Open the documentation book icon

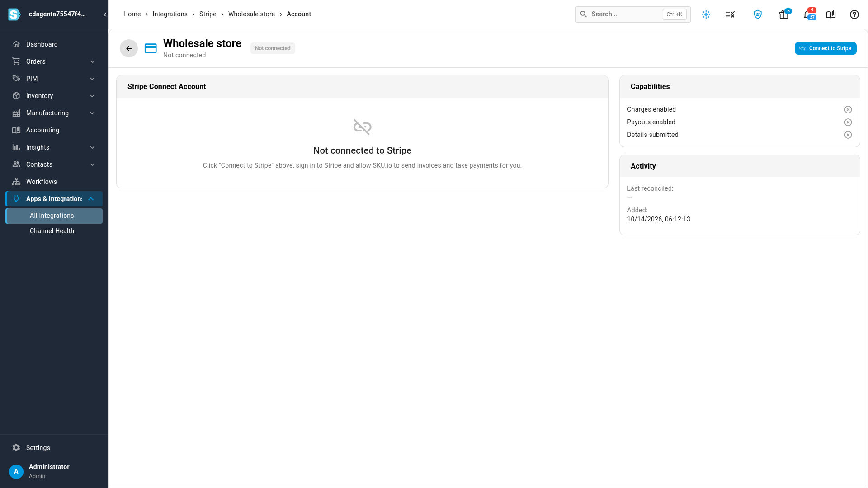tap(831, 14)
